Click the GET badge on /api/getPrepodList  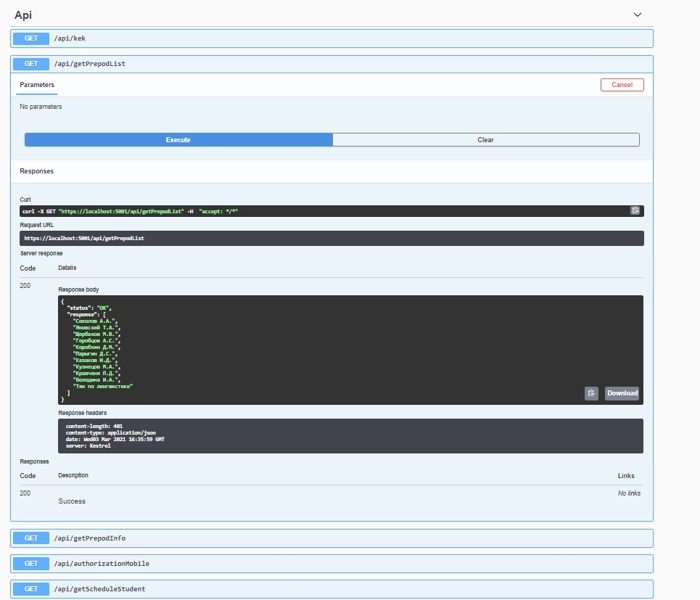pyautogui.click(x=30, y=64)
